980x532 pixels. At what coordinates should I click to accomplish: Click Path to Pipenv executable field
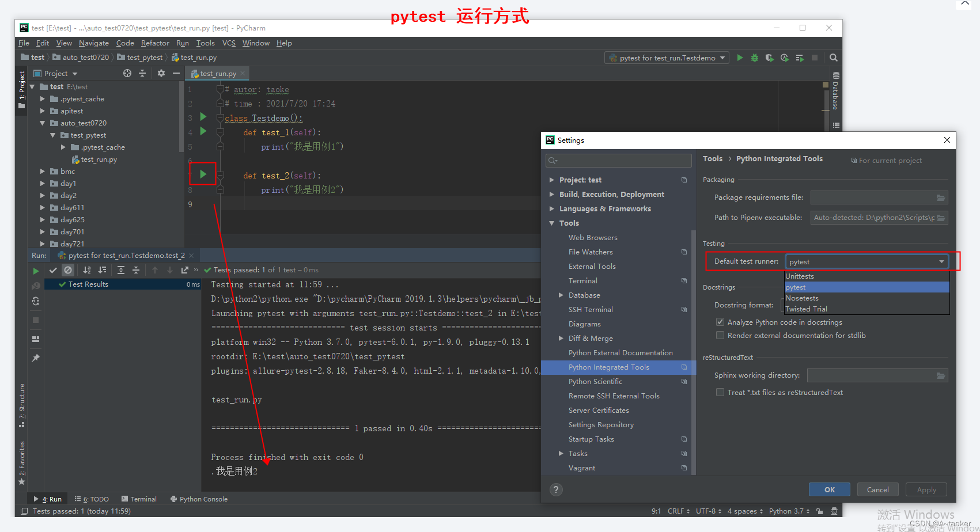[x=879, y=218]
